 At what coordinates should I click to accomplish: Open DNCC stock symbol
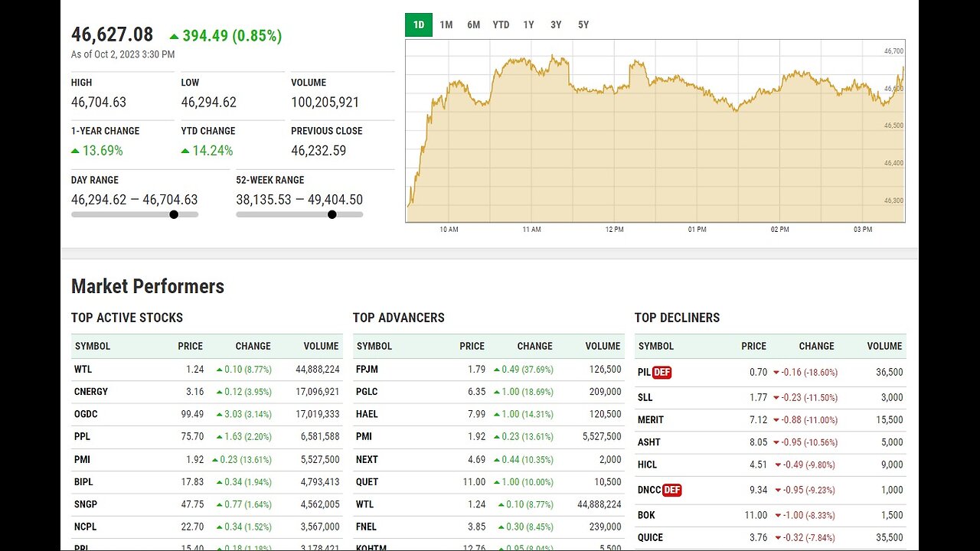click(649, 490)
